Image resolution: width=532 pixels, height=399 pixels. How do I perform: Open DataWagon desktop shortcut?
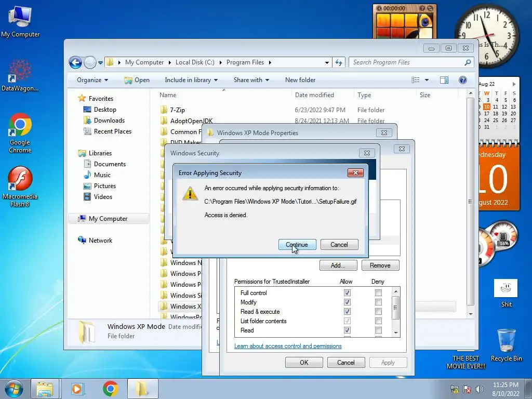20,75
